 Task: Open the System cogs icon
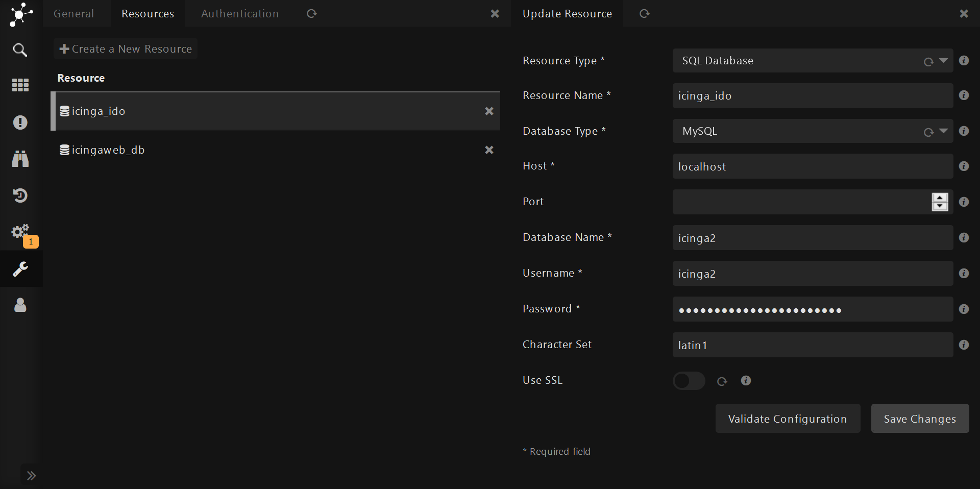[20, 232]
